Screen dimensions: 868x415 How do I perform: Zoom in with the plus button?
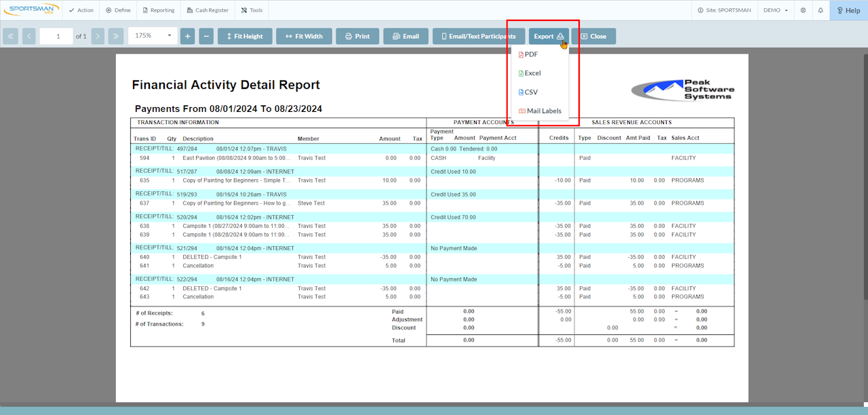(x=188, y=36)
